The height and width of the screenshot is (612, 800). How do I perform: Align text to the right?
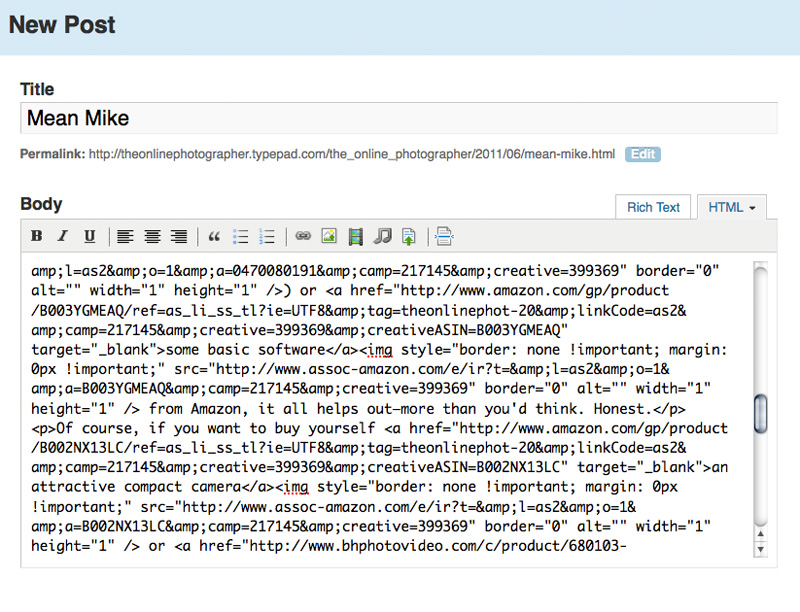pyautogui.click(x=179, y=237)
